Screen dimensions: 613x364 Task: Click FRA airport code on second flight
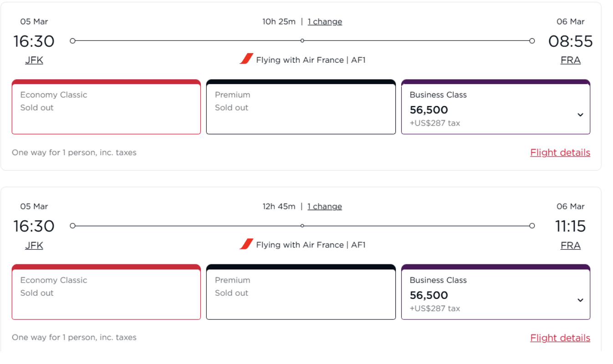570,245
